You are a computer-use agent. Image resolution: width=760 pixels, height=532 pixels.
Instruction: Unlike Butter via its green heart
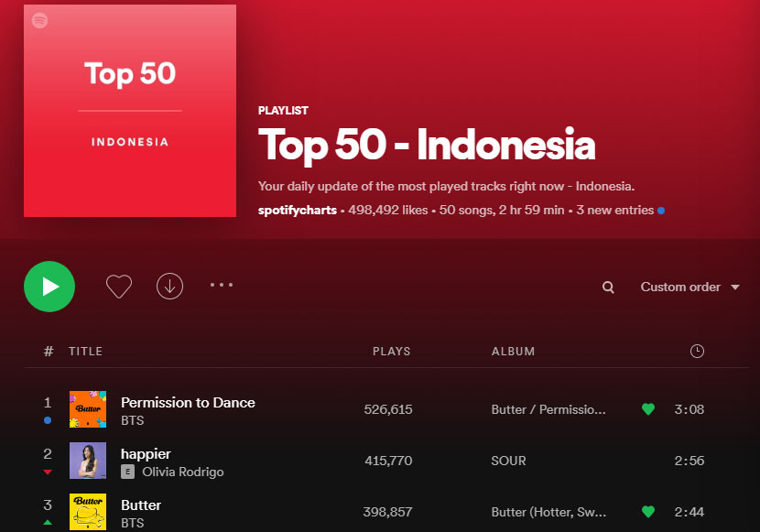648,512
